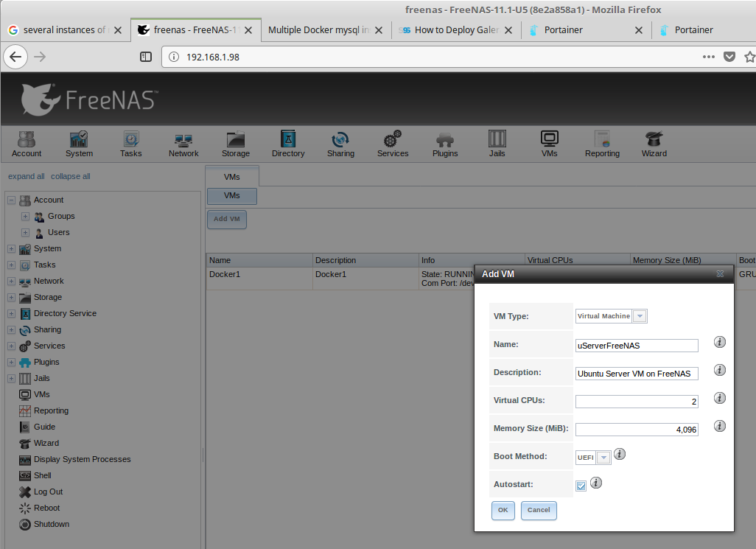The image size is (756, 549).
Task: Open the Services toolbar icon
Action: (x=393, y=144)
